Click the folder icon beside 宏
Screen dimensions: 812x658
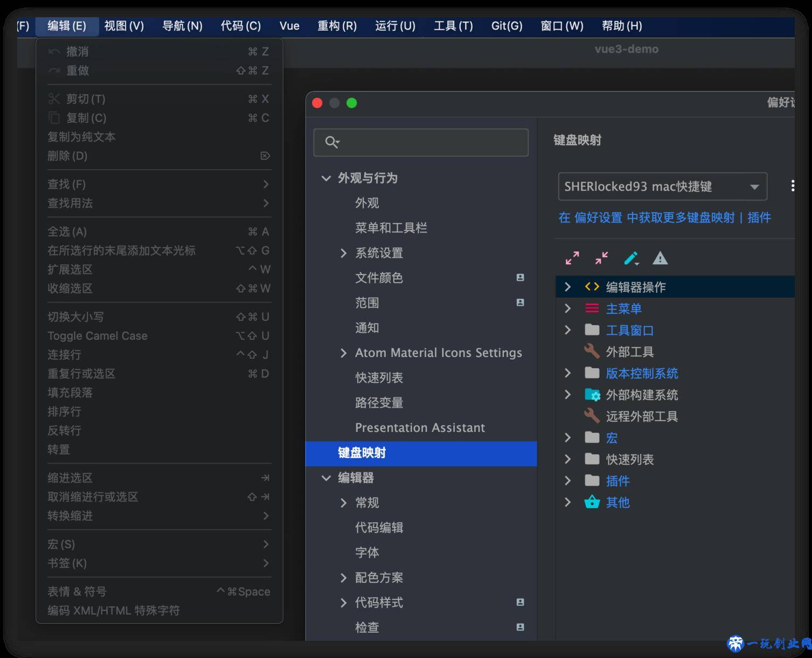tap(592, 437)
